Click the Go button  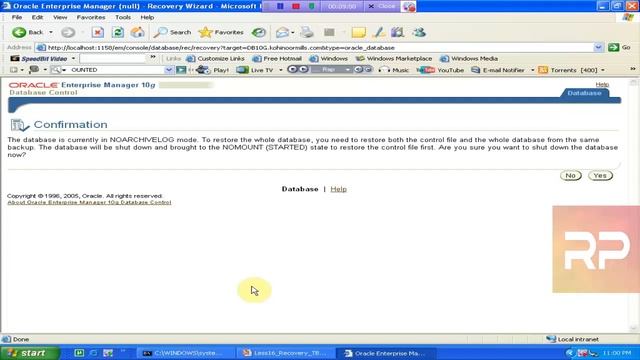click(x=619, y=48)
